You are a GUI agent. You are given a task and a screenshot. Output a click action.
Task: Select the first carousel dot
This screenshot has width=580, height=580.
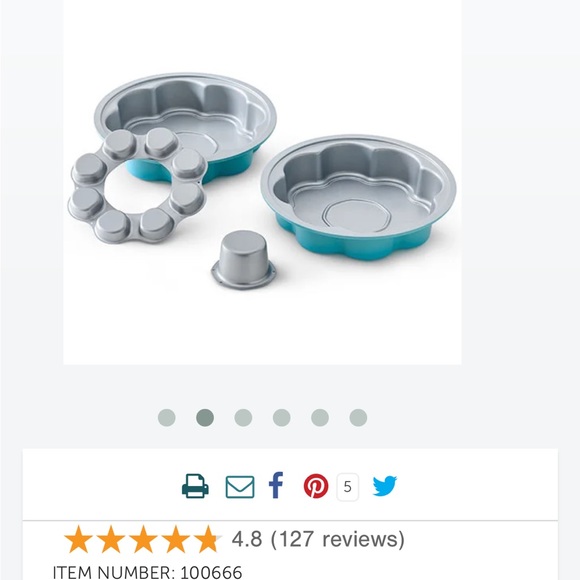click(x=166, y=418)
